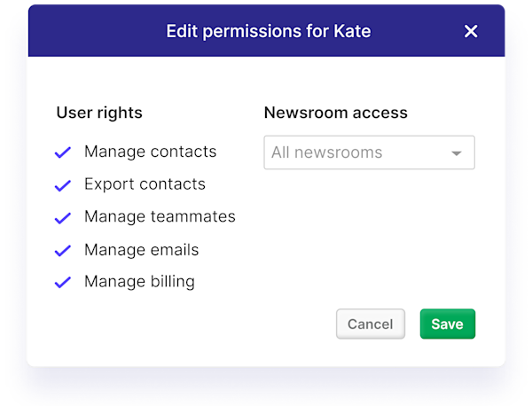This screenshot has height=406, width=532.
Task: Click the Manage emails label
Action: click(141, 250)
